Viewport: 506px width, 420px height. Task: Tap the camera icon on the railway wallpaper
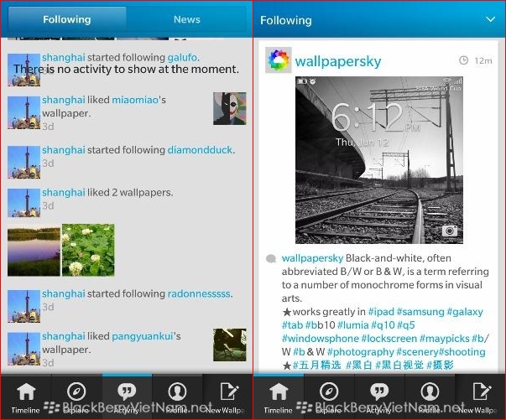pos(450,231)
